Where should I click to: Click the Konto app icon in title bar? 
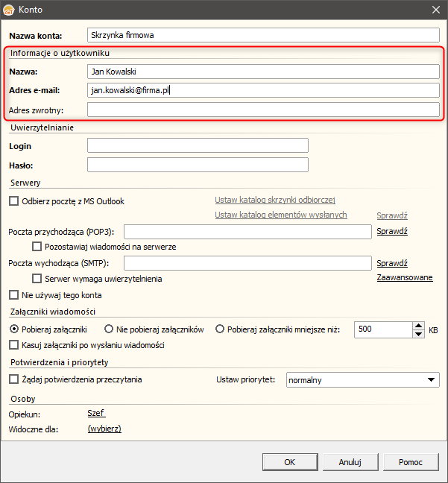[x=9, y=10]
